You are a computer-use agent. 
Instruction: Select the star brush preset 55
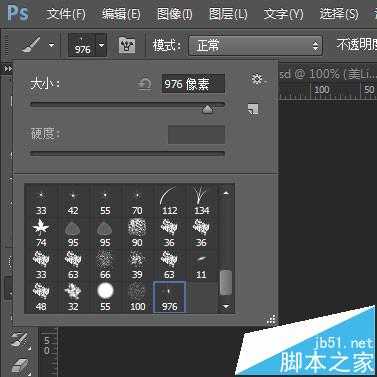tap(105, 202)
